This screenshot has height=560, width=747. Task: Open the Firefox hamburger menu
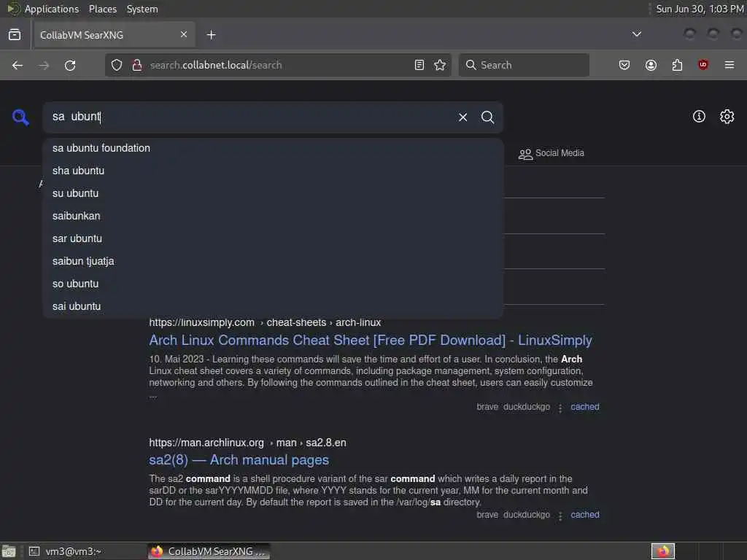(x=729, y=65)
